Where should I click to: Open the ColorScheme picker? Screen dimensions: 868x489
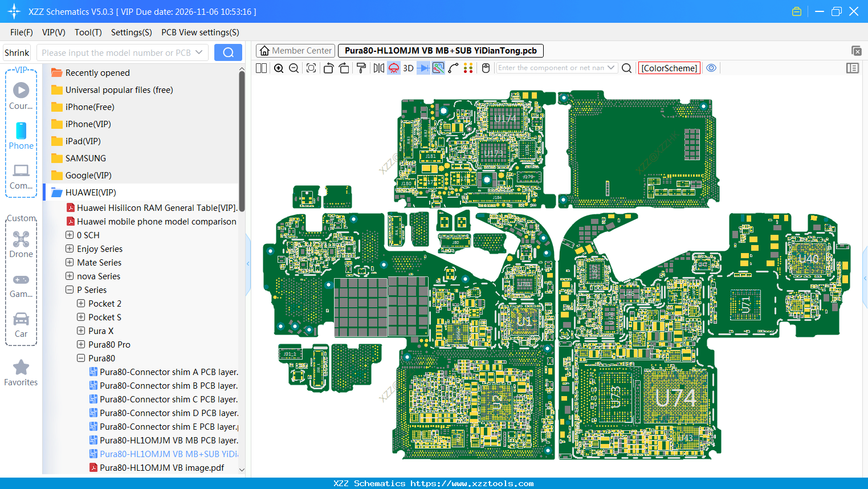pyautogui.click(x=669, y=68)
